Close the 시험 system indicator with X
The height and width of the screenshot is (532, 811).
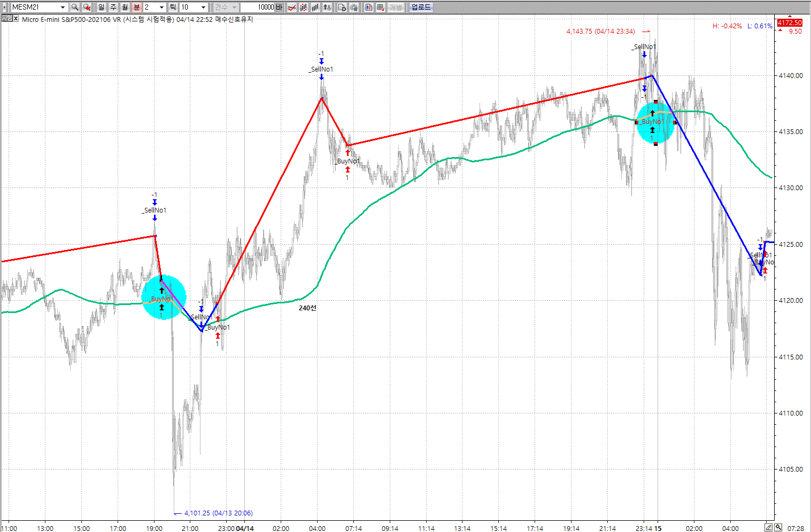coord(16,19)
